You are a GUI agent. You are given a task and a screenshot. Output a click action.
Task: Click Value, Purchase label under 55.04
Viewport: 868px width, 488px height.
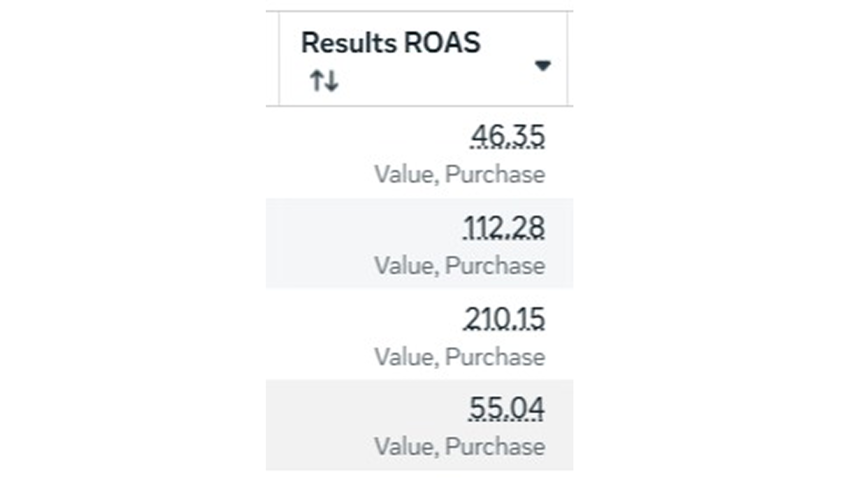459,447
